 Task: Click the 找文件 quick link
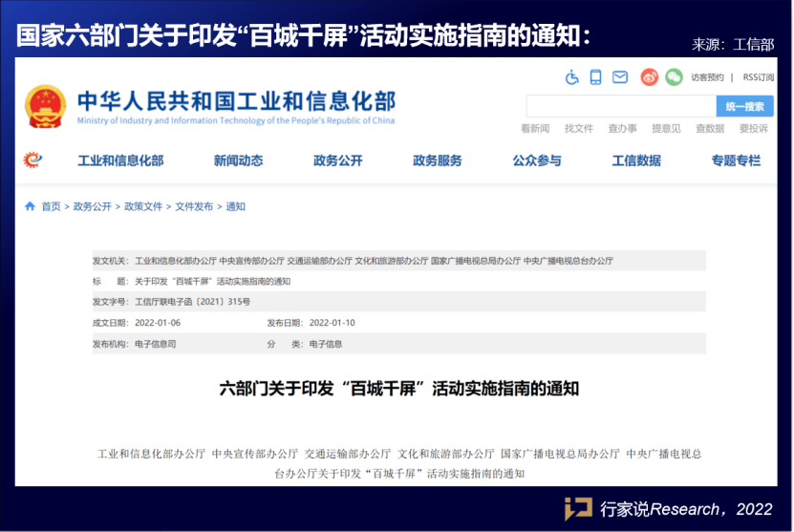579,129
